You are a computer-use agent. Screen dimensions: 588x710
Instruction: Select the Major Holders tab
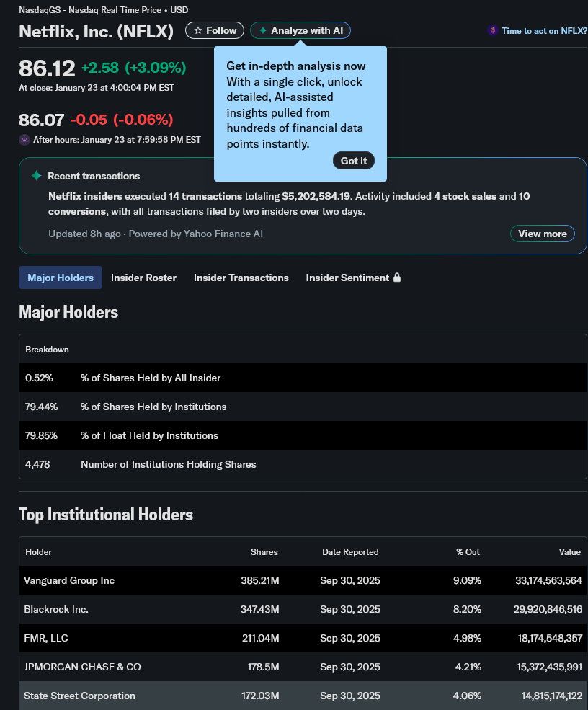pyautogui.click(x=61, y=278)
